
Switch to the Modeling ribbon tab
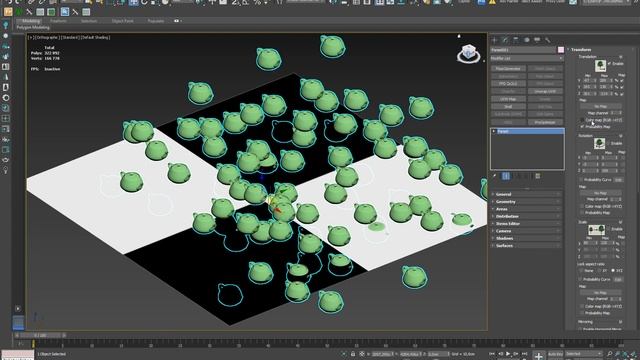tap(31, 21)
